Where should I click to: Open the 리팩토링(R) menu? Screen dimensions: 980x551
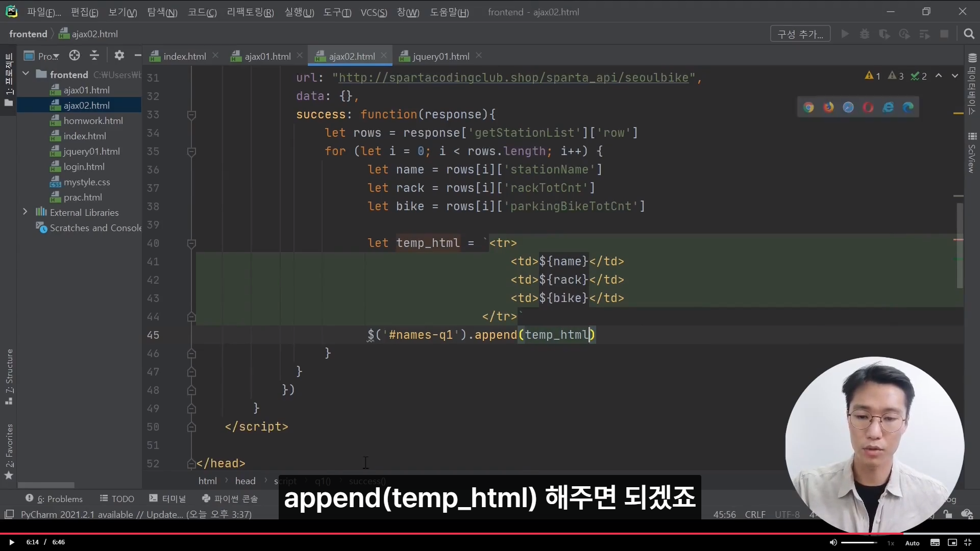click(x=250, y=12)
